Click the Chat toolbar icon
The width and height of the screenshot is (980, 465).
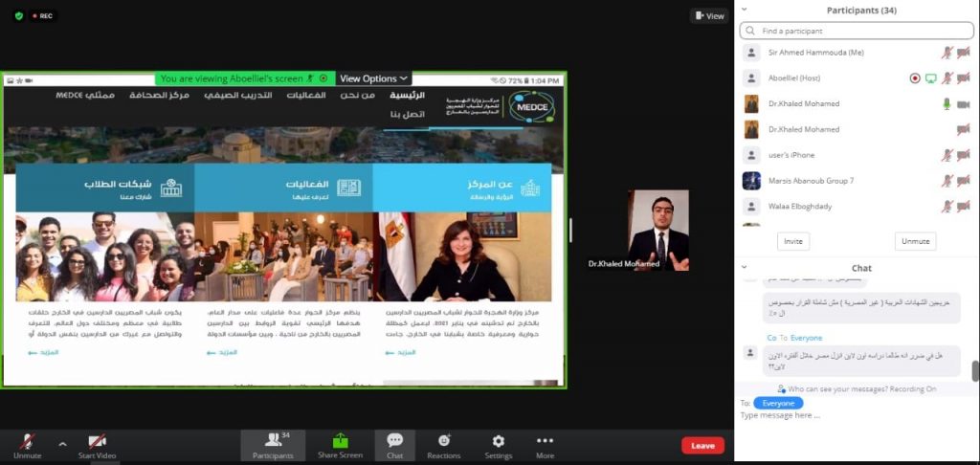[394, 441]
